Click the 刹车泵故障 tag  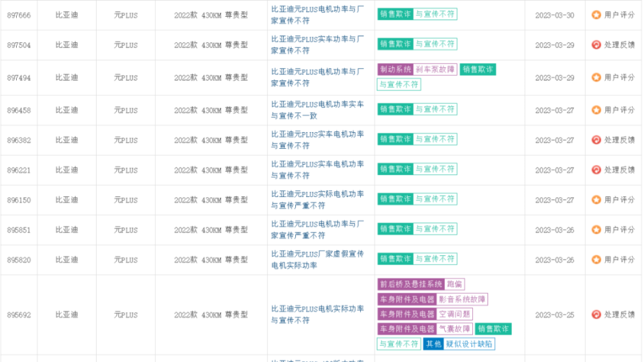pos(435,70)
